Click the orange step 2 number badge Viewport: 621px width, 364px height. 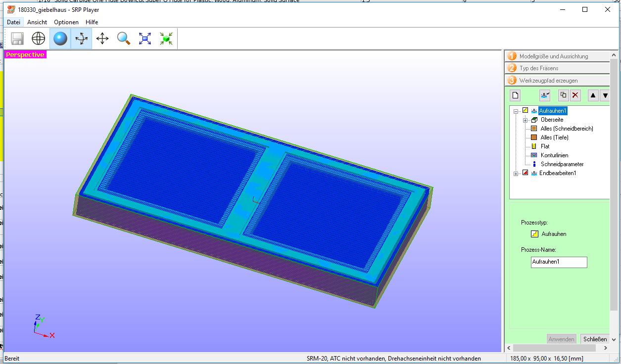tap(512, 68)
